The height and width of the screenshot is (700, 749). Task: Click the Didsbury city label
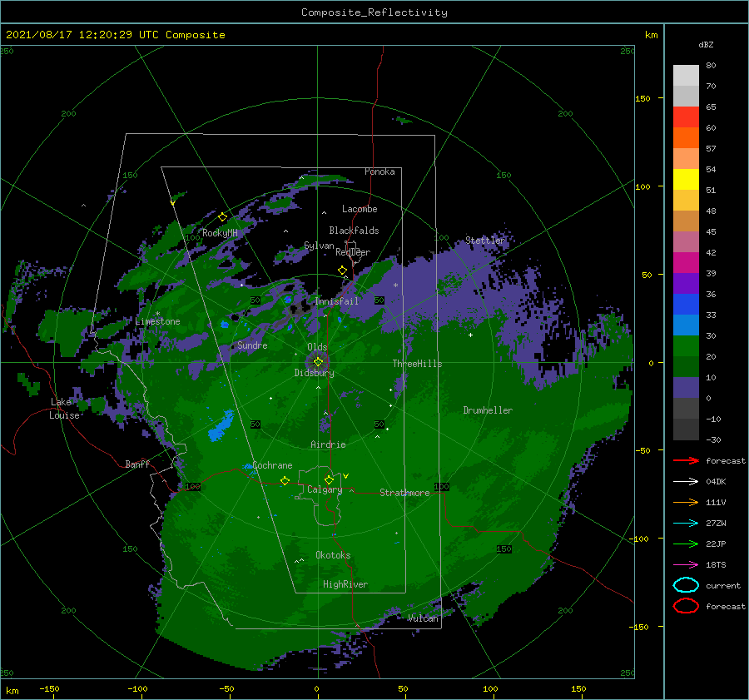[314, 373]
